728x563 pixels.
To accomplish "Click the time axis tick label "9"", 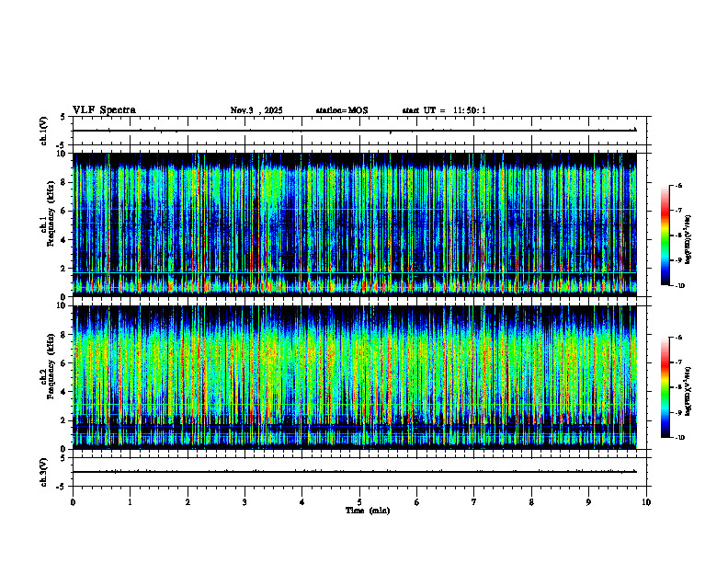I will tap(588, 502).
